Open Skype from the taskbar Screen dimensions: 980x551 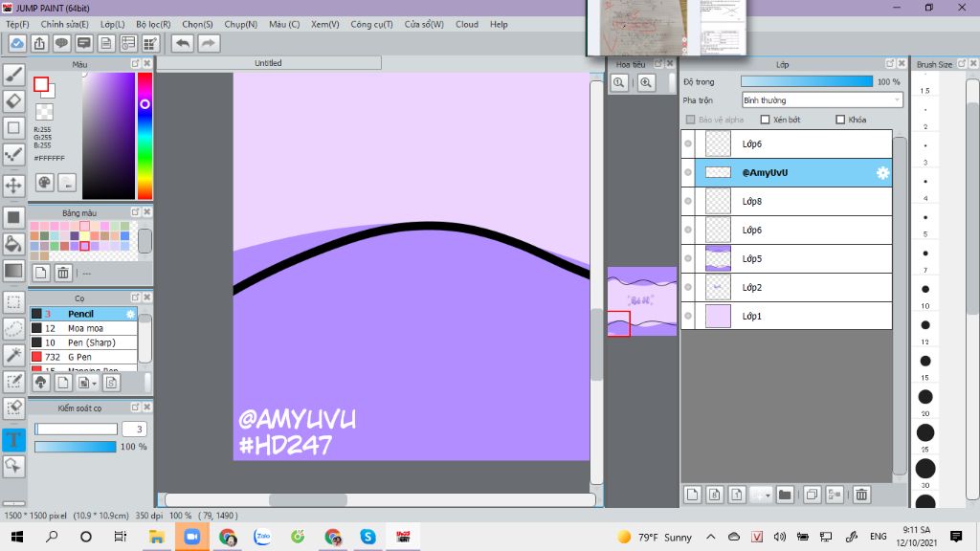pyautogui.click(x=367, y=537)
